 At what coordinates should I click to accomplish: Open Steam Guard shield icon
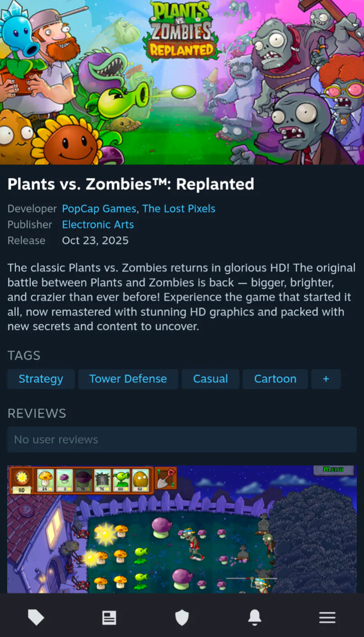[x=182, y=617]
